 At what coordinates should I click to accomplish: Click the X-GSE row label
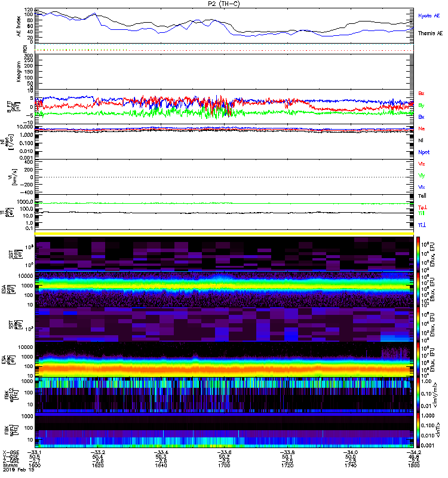(11, 452)
